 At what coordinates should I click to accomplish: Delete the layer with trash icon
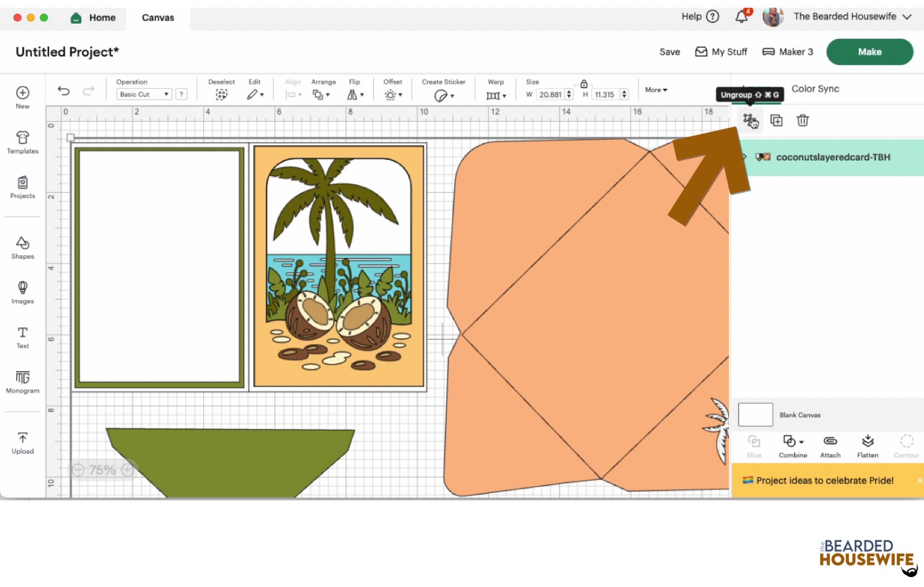click(x=802, y=120)
